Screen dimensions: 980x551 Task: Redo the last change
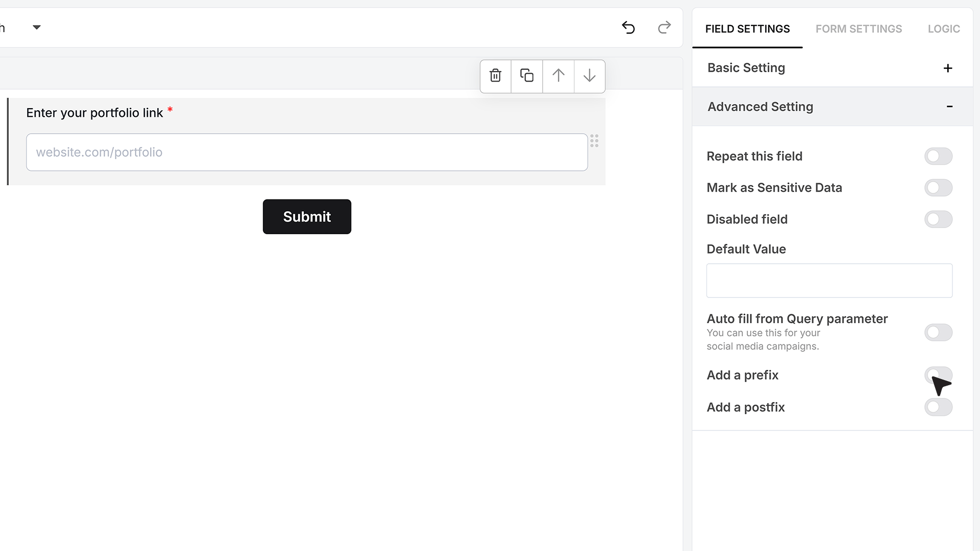click(664, 28)
